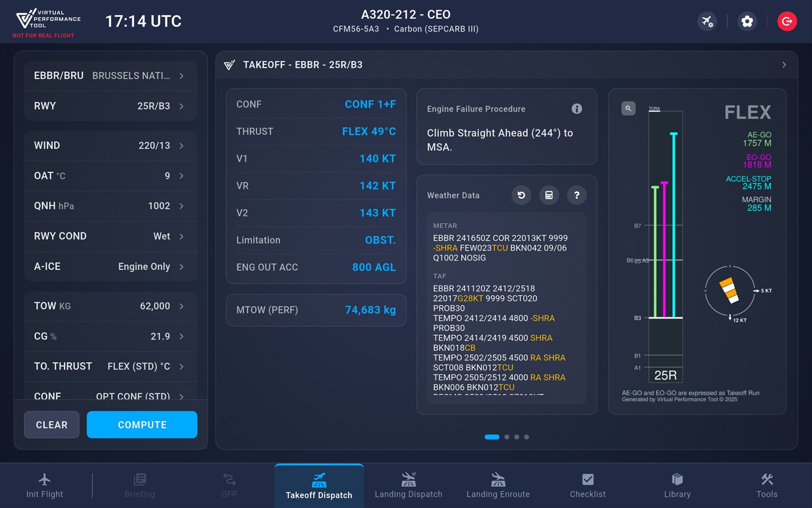Image resolution: width=812 pixels, height=508 pixels.
Task: Open the settings gear icon
Action: point(747,21)
